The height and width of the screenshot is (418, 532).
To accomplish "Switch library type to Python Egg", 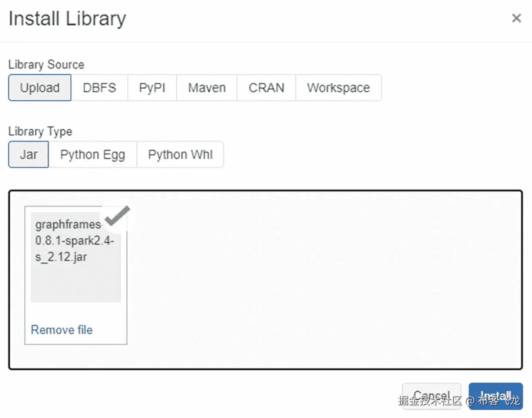I will pyautogui.click(x=93, y=154).
